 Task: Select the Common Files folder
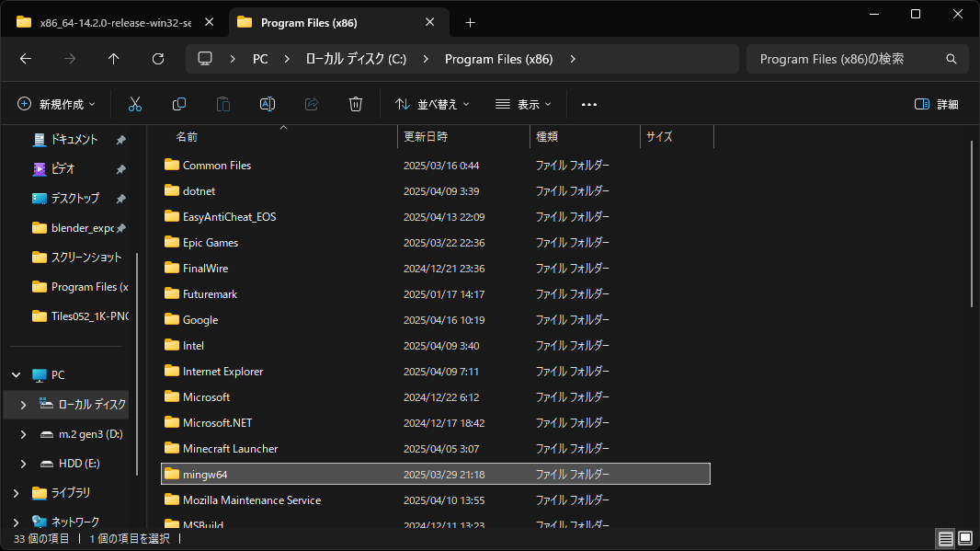coord(436,165)
